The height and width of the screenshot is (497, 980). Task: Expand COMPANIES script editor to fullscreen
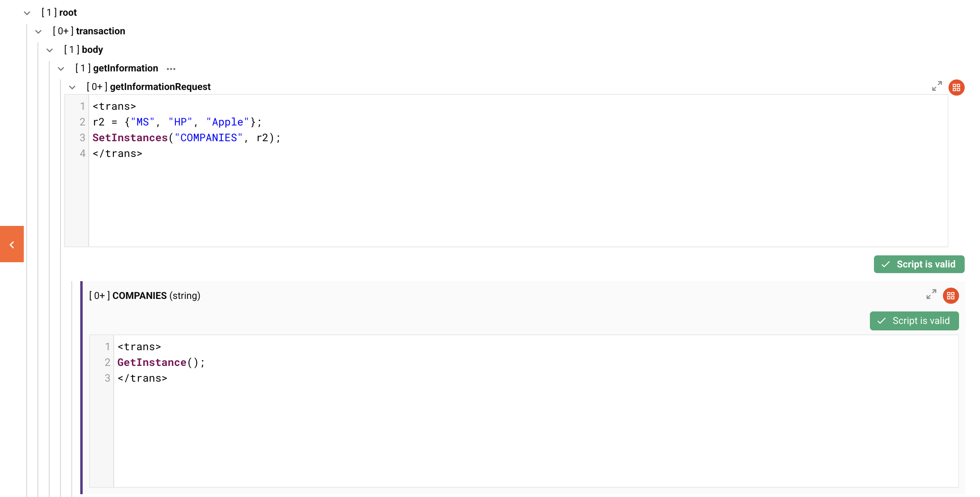point(931,294)
